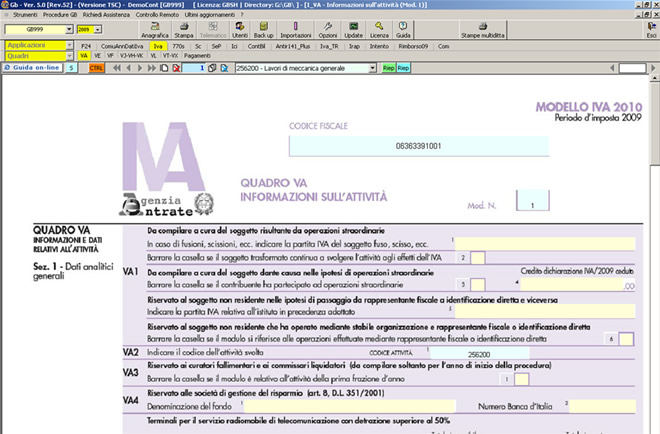The image size is (660, 434).
Task: Click the orange CTRL button
Action: tap(96, 68)
